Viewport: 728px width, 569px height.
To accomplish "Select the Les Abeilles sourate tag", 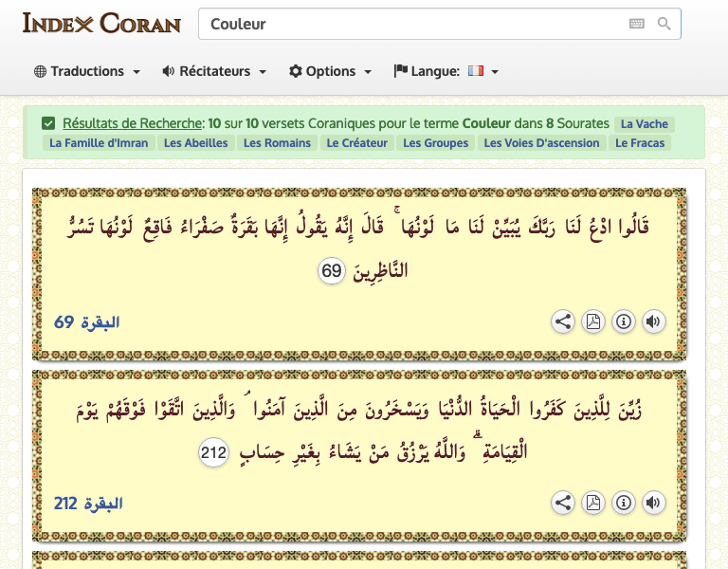I will pyautogui.click(x=195, y=143).
